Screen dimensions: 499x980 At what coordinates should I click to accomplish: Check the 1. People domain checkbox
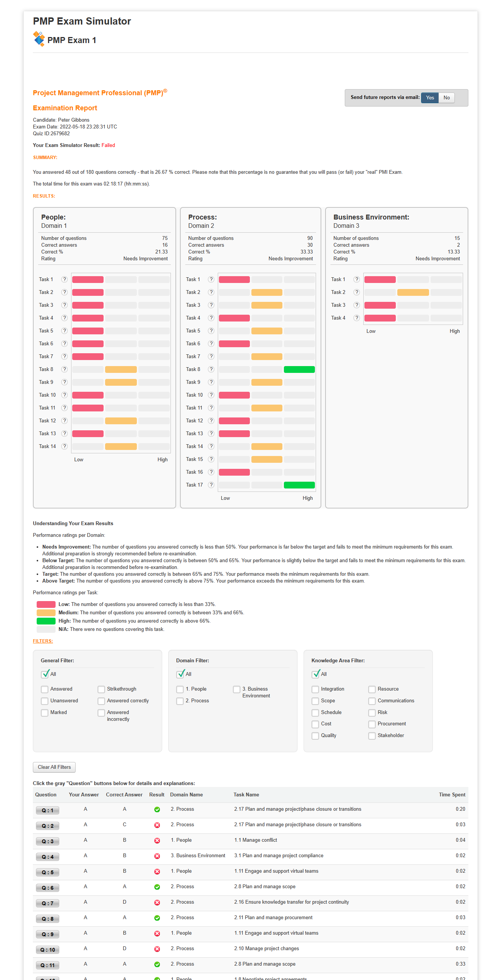click(x=180, y=689)
